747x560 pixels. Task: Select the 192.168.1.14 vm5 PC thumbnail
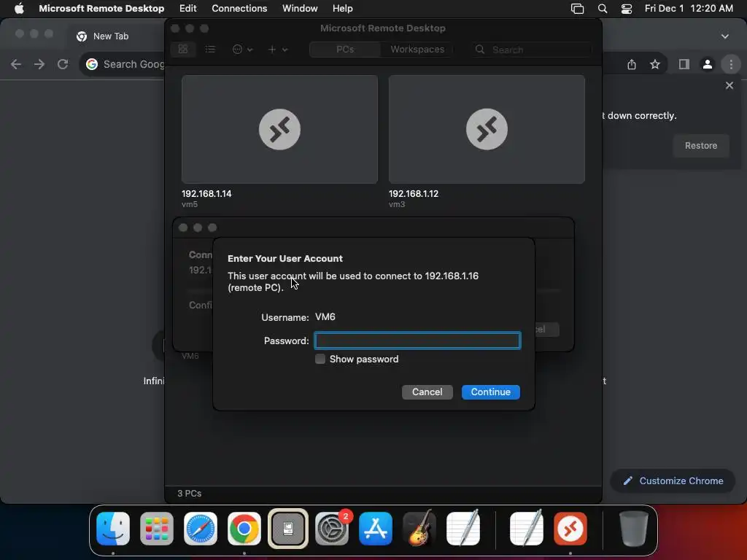(x=279, y=129)
